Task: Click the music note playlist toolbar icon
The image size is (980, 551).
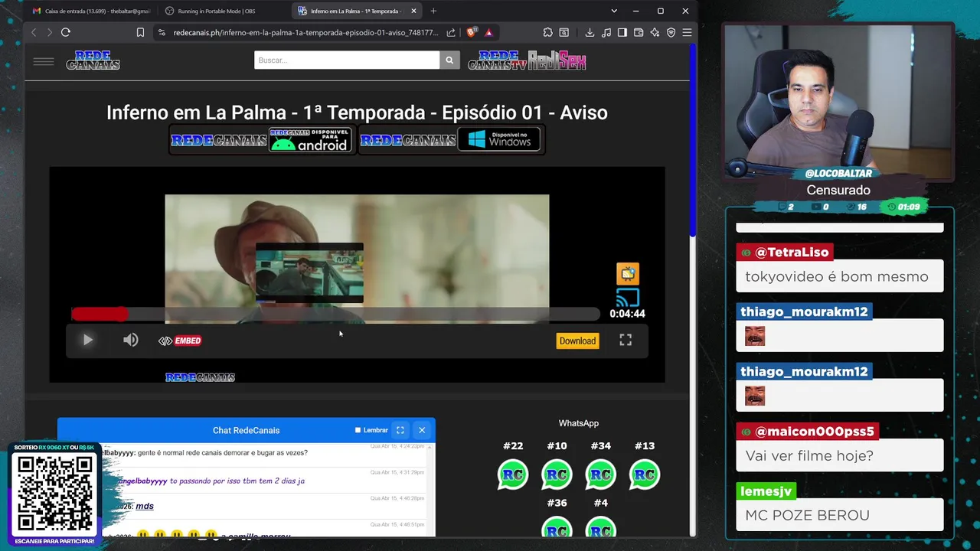Action: tap(606, 32)
